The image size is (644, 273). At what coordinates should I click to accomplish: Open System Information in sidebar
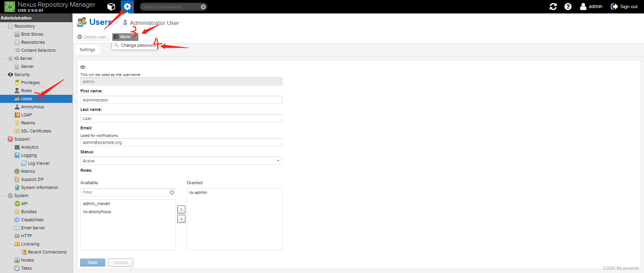click(x=39, y=188)
